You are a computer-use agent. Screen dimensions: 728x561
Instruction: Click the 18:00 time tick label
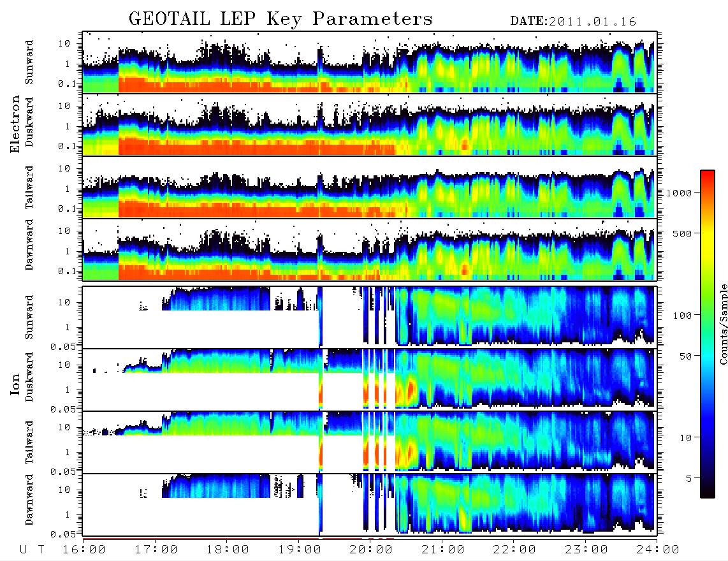pos(228,550)
